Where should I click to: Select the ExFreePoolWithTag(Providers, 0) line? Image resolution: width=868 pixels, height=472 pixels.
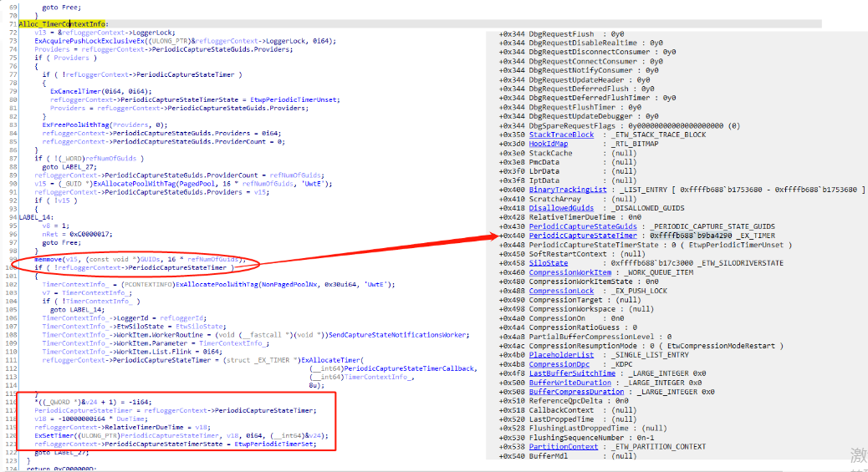105,125
